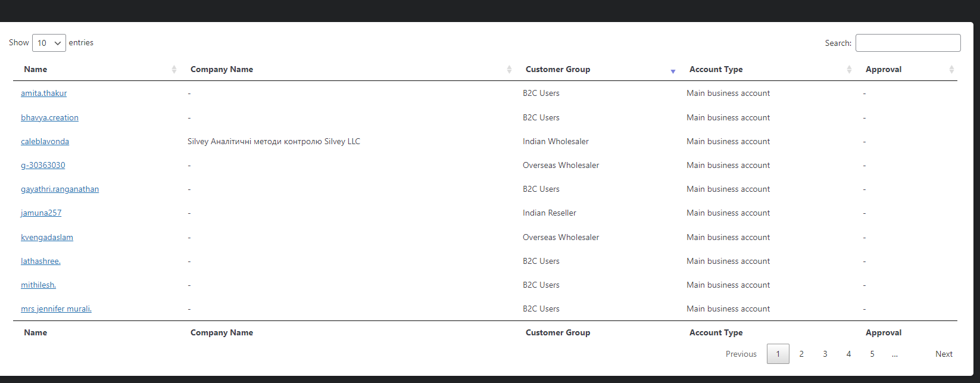The height and width of the screenshot is (383, 980).
Task: Sort table by Name column header arrows
Action: pyautogui.click(x=174, y=70)
